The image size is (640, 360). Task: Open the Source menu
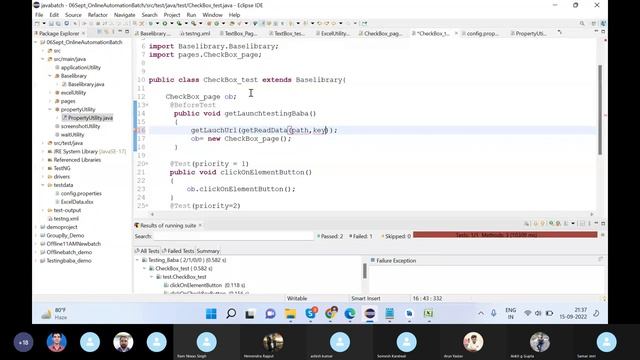point(73,15)
